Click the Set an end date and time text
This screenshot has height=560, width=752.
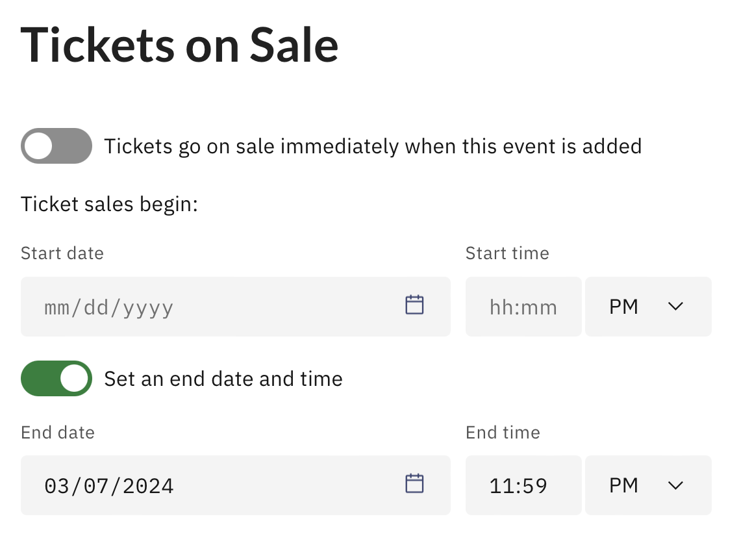[x=222, y=378]
